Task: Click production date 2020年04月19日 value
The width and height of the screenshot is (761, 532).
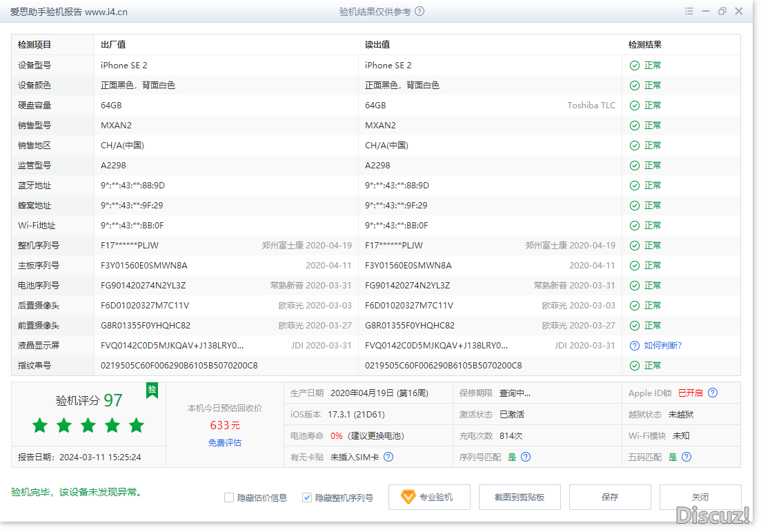Action: 379,393
